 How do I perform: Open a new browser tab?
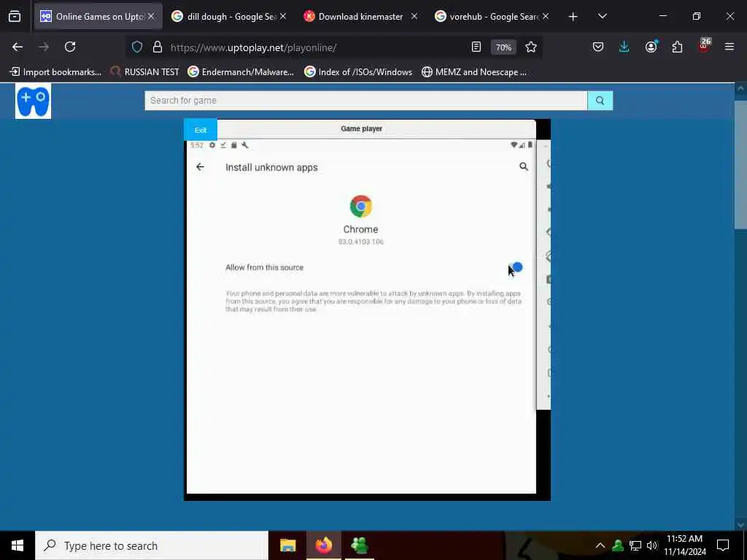point(573,17)
